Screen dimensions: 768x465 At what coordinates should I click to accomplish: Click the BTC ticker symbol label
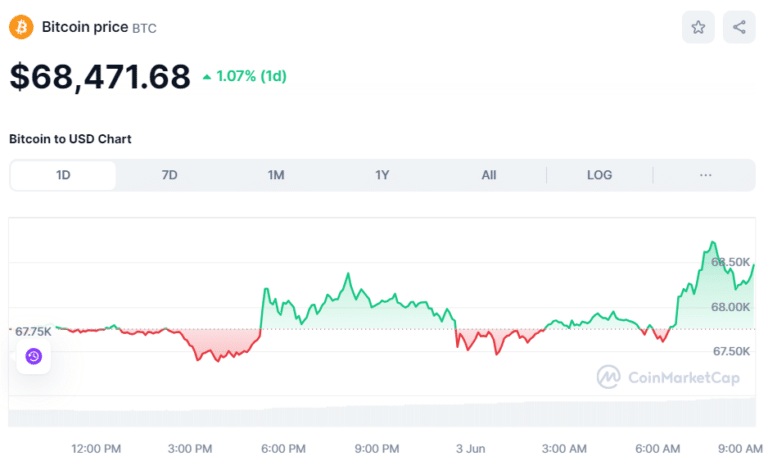point(144,28)
